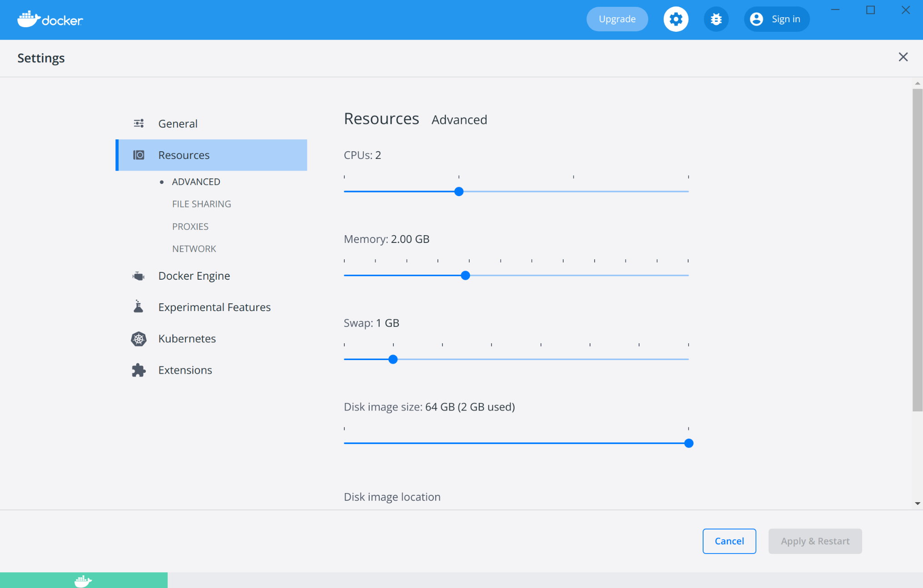Click the Docker Engine whale icon

[x=138, y=276]
